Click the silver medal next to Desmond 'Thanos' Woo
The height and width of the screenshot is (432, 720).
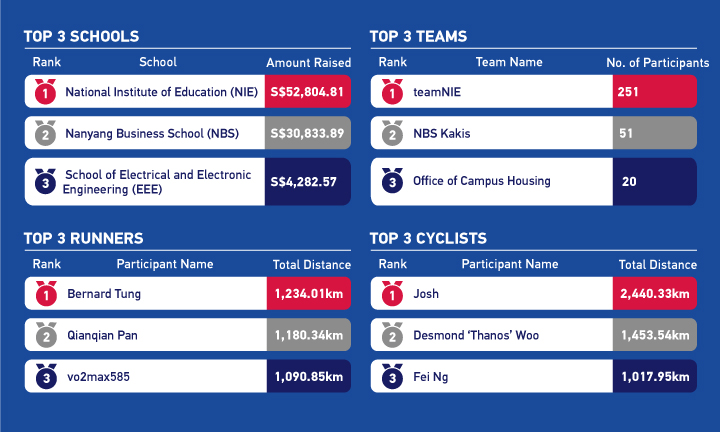392,335
